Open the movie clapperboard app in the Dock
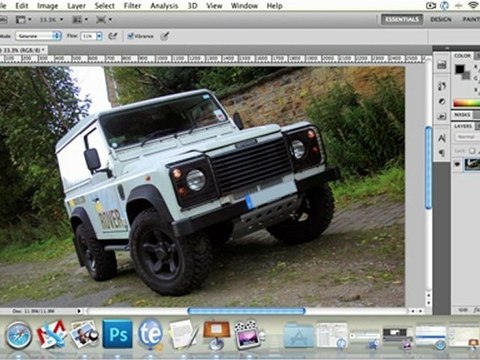 pyautogui.click(x=249, y=334)
